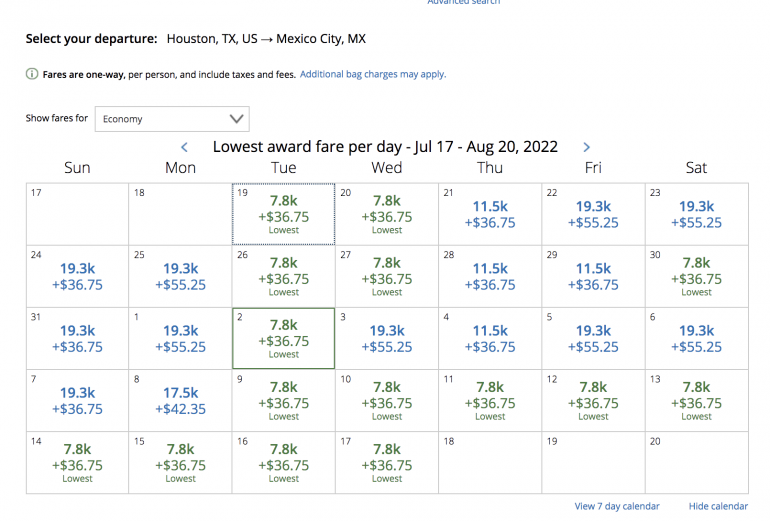The image size is (770, 521).
Task: Pick Sunday August 14 7.8k fare
Action: [77, 463]
